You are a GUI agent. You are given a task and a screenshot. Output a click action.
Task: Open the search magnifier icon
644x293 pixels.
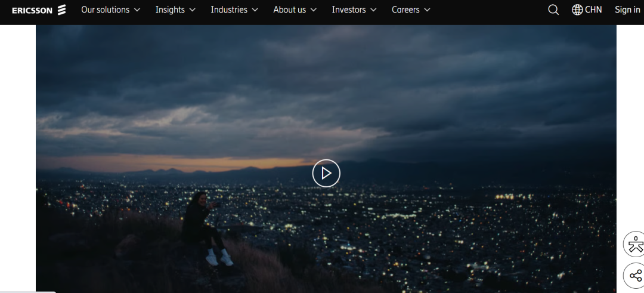click(x=553, y=10)
